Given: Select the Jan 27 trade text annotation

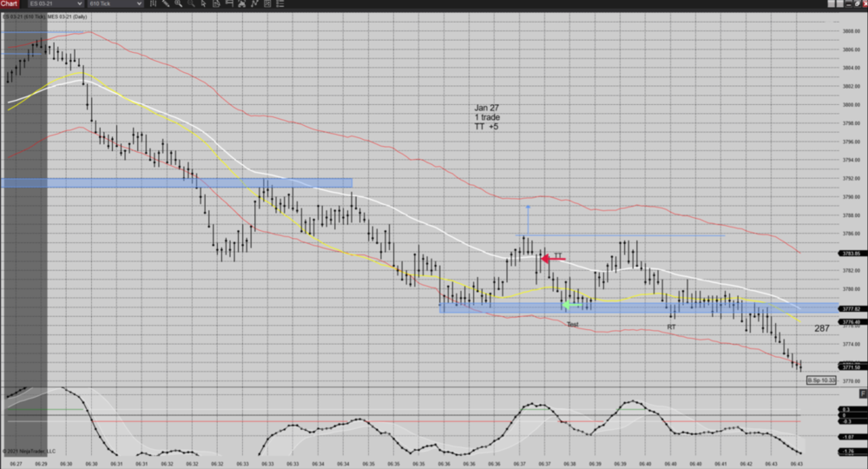Looking at the screenshot, I should tap(486, 117).
